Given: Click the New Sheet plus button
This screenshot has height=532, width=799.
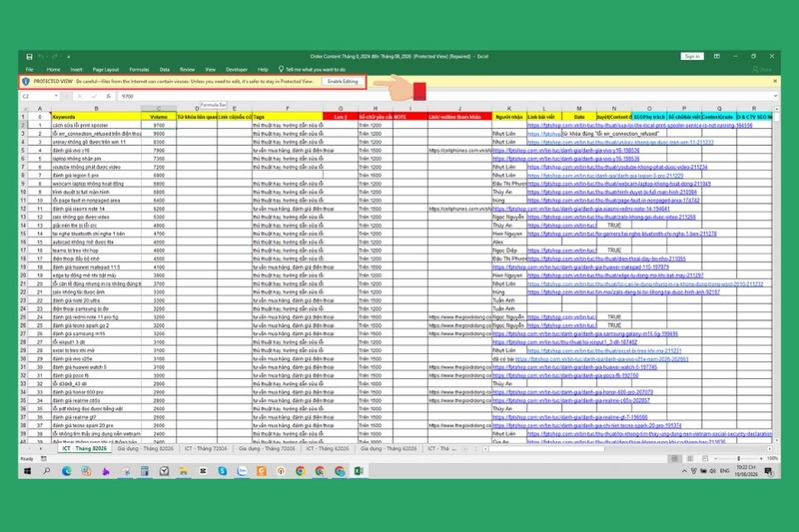Looking at the screenshot, I should (x=464, y=449).
